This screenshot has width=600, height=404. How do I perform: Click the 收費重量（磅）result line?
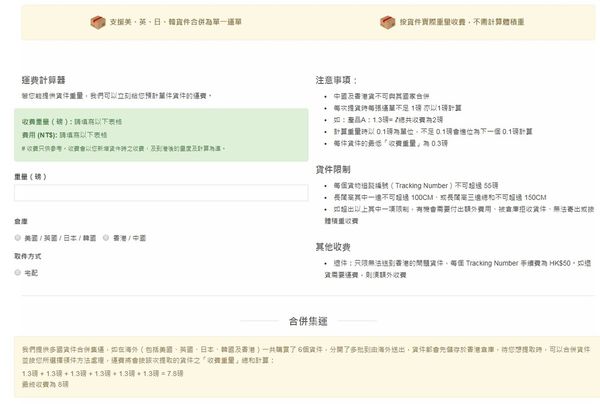[x=66, y=119]
